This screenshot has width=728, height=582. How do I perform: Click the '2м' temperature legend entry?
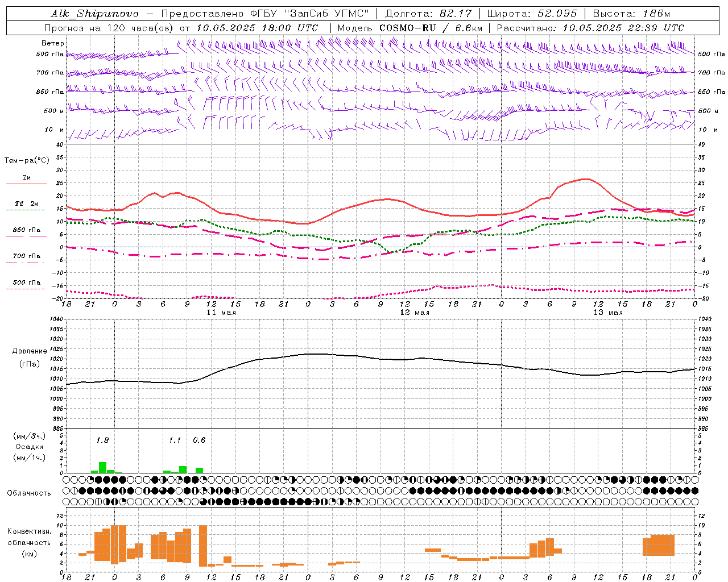(x=27, y=178)
